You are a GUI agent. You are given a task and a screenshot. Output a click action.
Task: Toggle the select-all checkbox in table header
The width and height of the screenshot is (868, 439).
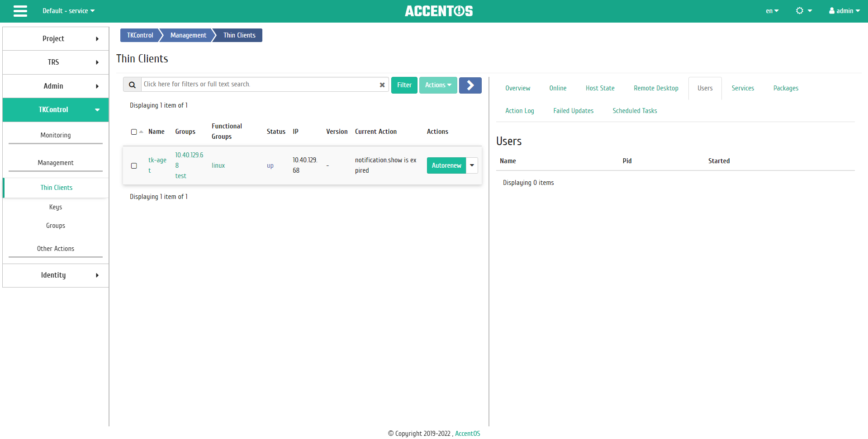[134, 132]
